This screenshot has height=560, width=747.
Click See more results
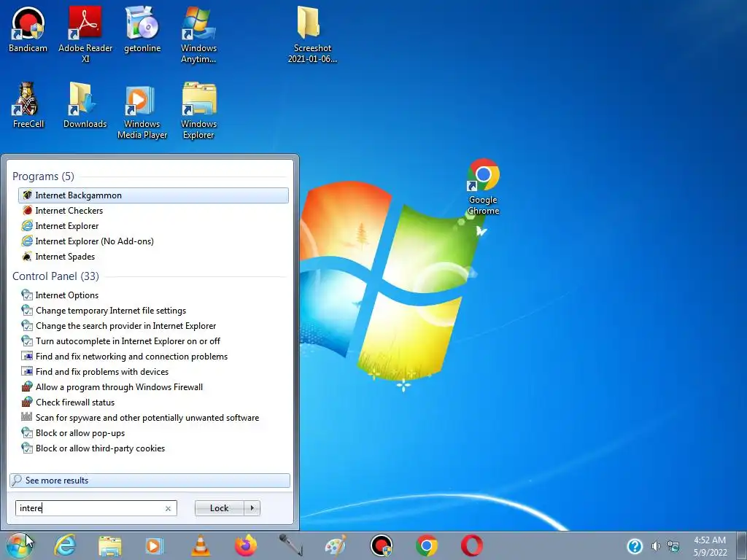(x=150, y=481)
